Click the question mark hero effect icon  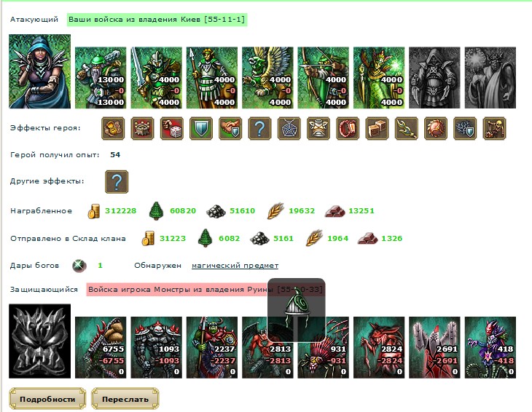[259, 128]
